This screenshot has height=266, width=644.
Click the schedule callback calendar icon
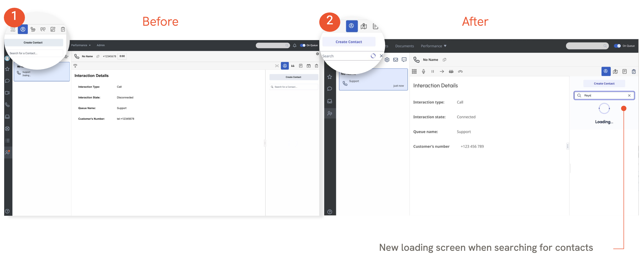(308, 66)
